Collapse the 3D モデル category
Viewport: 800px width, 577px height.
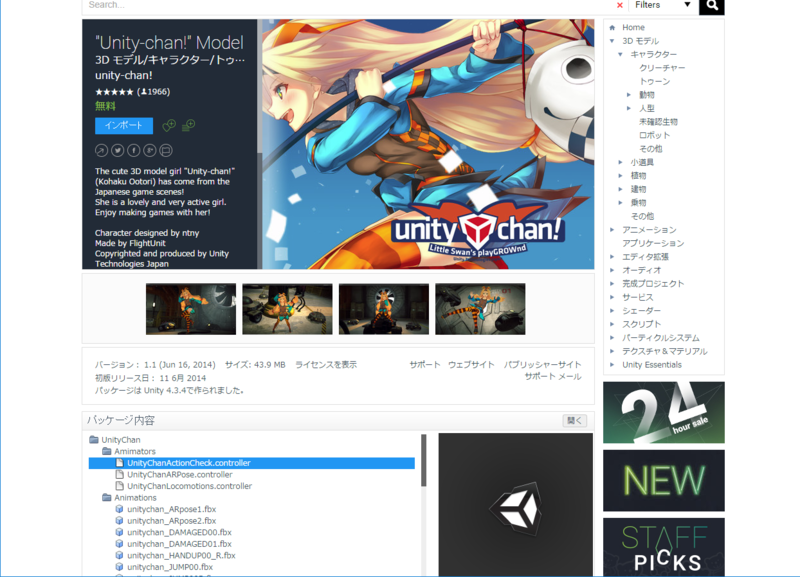click(612, 41)
